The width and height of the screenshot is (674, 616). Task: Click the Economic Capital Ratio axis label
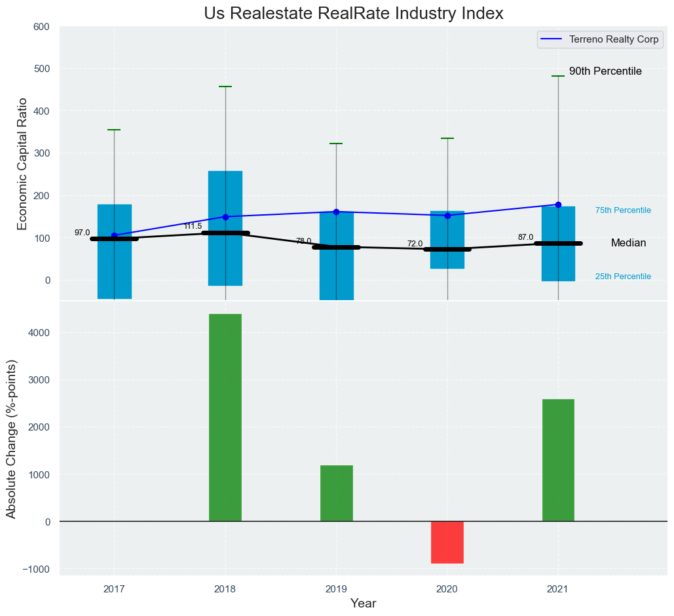click(22, 163)
